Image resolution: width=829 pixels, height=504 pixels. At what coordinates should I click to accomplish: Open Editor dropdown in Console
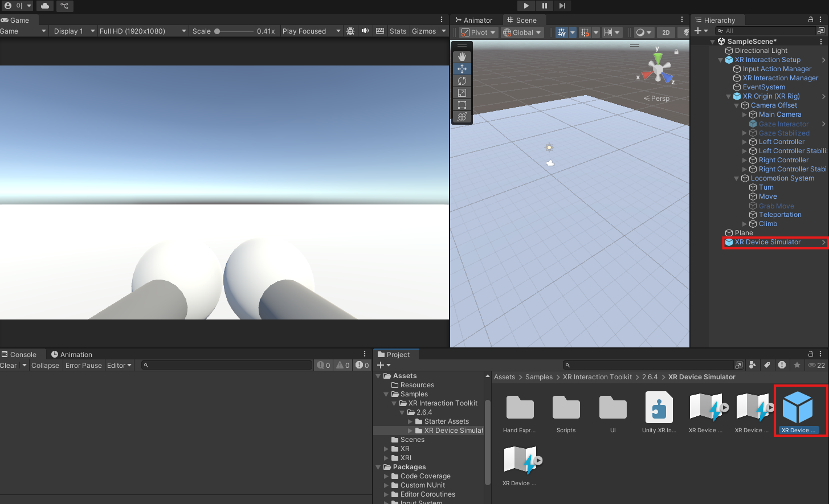point(119,365)
